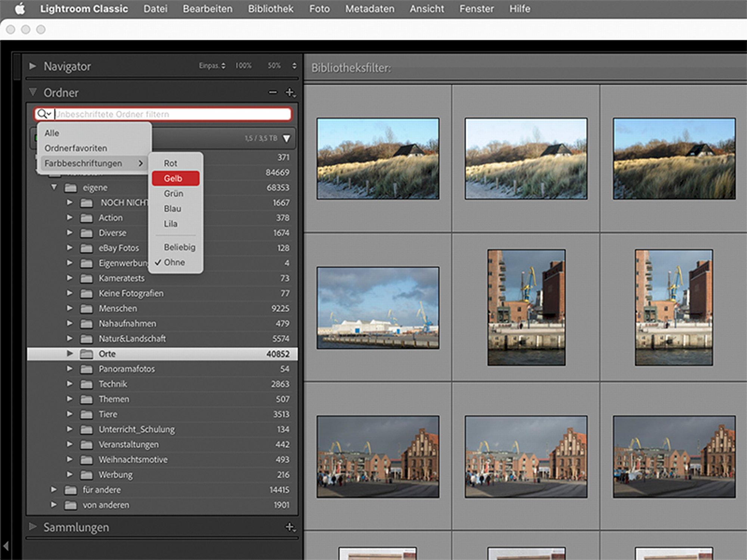Expand the von anderen folder
The width and height of the screenshot is (747, 560).
54,504
